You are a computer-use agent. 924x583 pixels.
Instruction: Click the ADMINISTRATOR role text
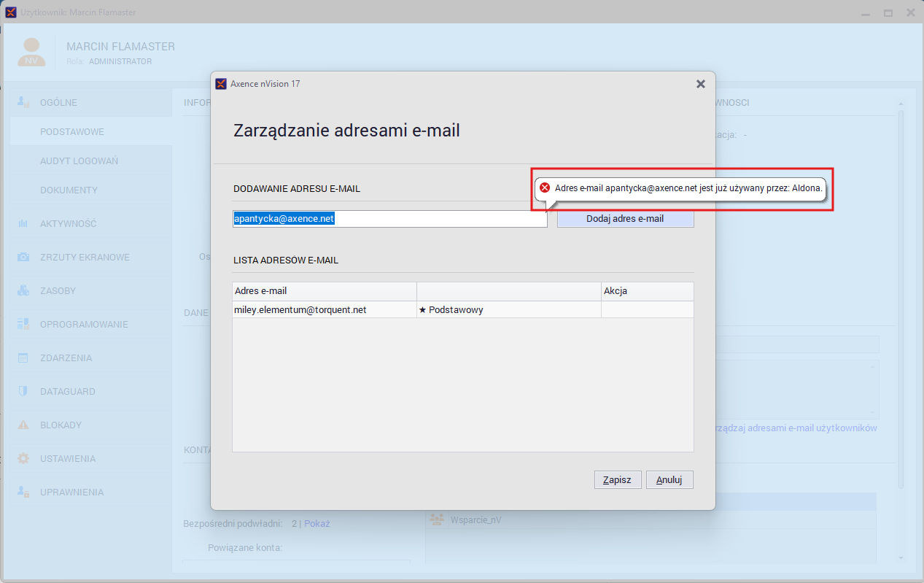pyautogui.click(x=120, y=61)
